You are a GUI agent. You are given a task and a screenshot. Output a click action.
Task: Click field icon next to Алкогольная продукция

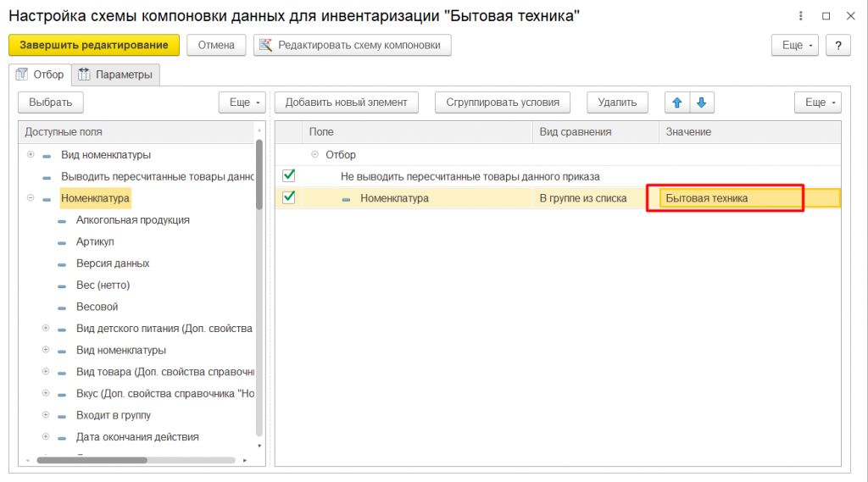point(62,221)
